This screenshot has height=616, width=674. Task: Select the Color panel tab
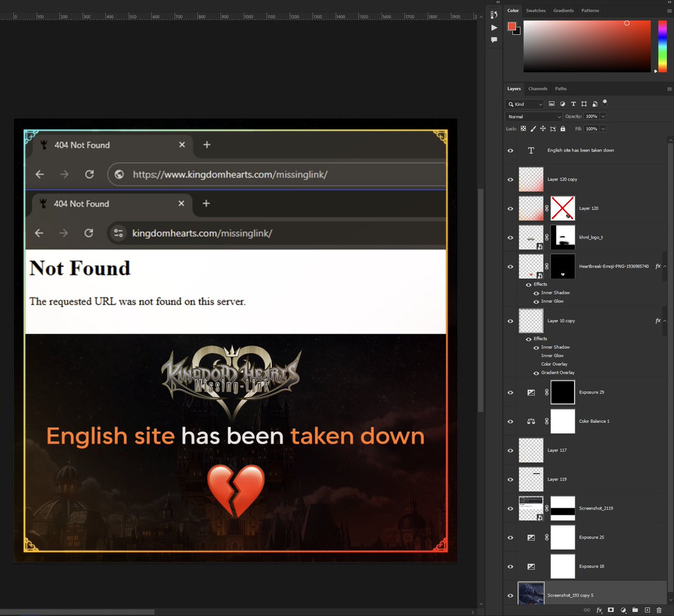[513, 11]
